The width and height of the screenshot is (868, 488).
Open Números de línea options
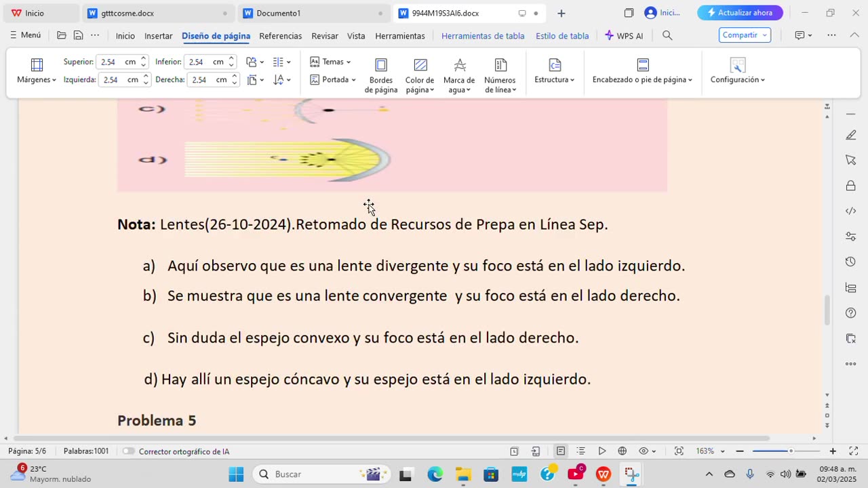click(x=500, y=75)
